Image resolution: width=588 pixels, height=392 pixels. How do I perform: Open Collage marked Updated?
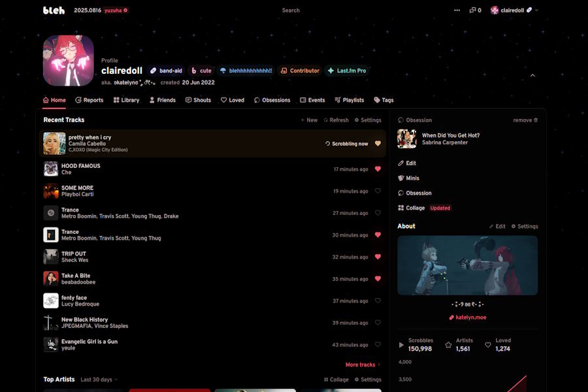(x=424, y=208)
